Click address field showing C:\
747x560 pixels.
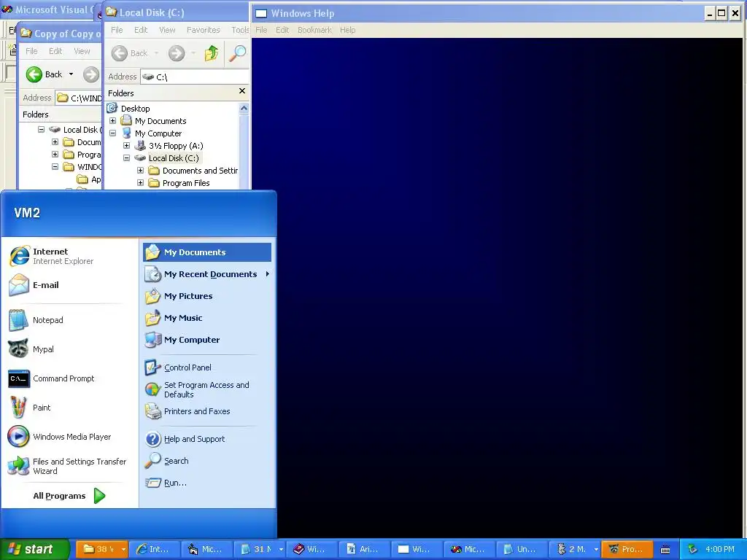coord(194,77)
